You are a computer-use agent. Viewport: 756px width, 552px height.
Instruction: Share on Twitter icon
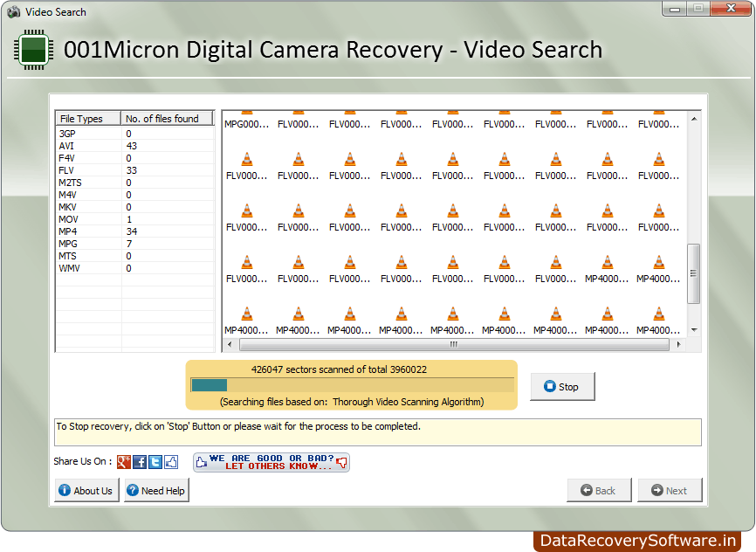click(155, 462)
